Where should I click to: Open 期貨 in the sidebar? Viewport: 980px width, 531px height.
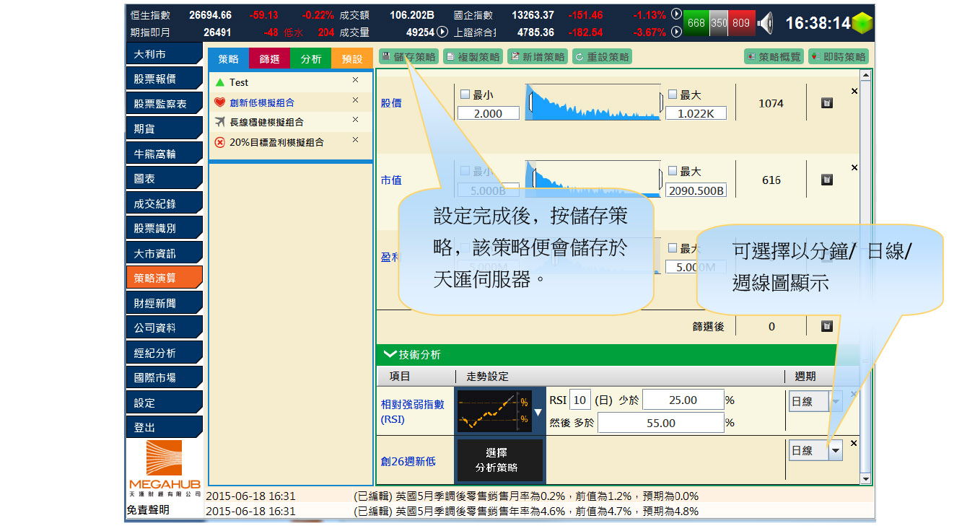[164, 128]
